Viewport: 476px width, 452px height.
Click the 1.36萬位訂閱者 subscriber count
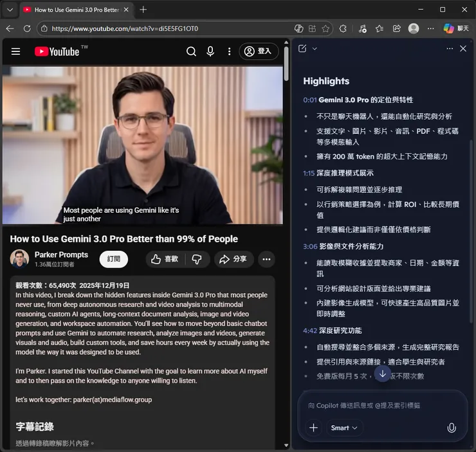(54, 264)
